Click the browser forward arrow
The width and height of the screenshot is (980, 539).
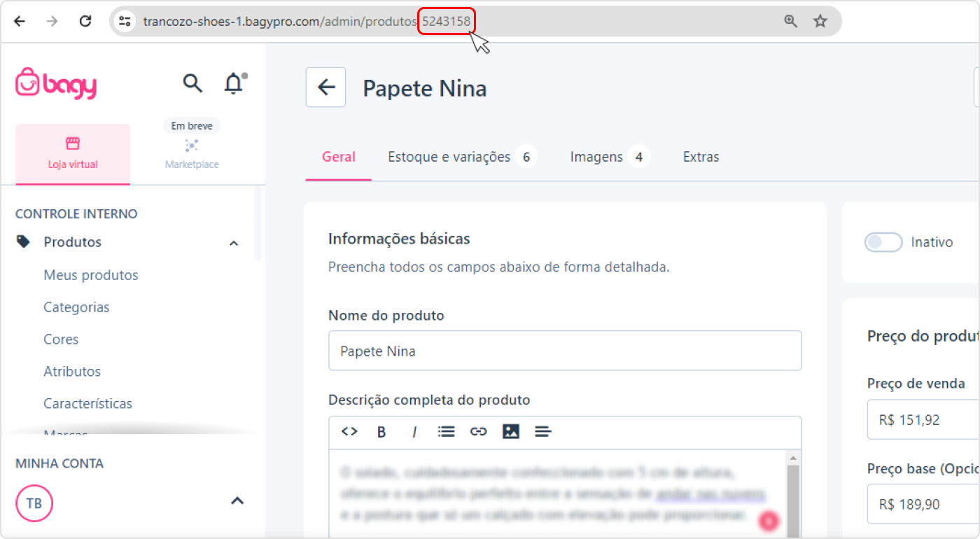[x=52, y=21]
